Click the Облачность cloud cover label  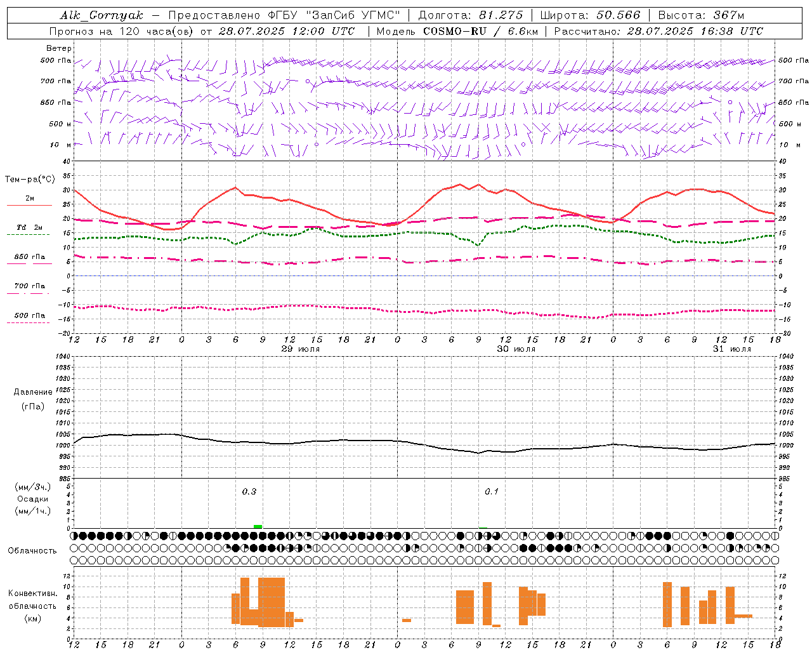tap(32, 551)
